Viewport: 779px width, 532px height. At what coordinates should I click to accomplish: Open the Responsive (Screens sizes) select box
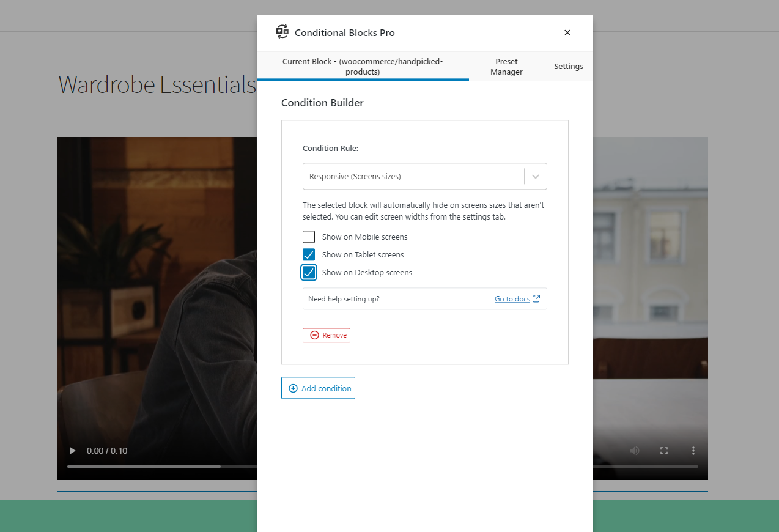click(x=413, y=177)
